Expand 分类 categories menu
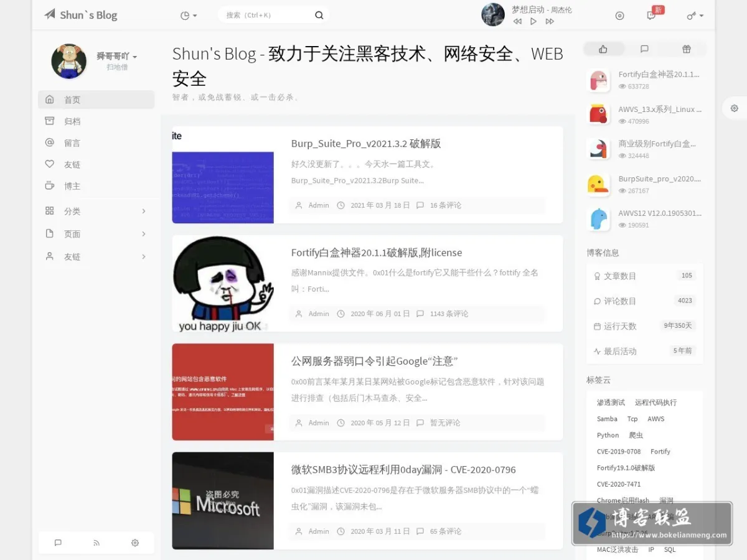 click(96, 211)
